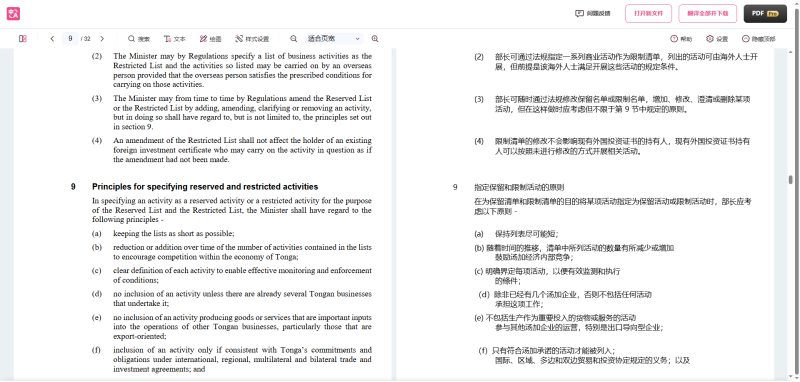Image resolution: width=800 pixels, height=382 pixels.
Task: Zoom out with the minus magnifier
Action: pyautogui.click(x=293, y=39)
